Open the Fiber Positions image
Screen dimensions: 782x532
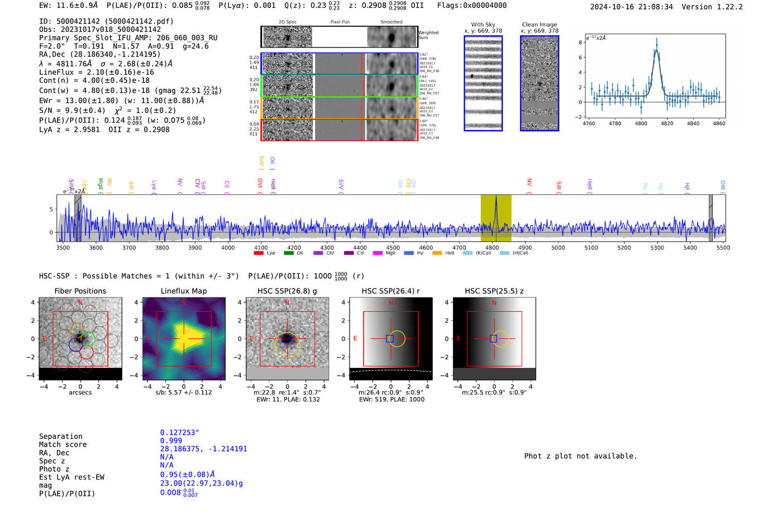[x=80, y=339]
